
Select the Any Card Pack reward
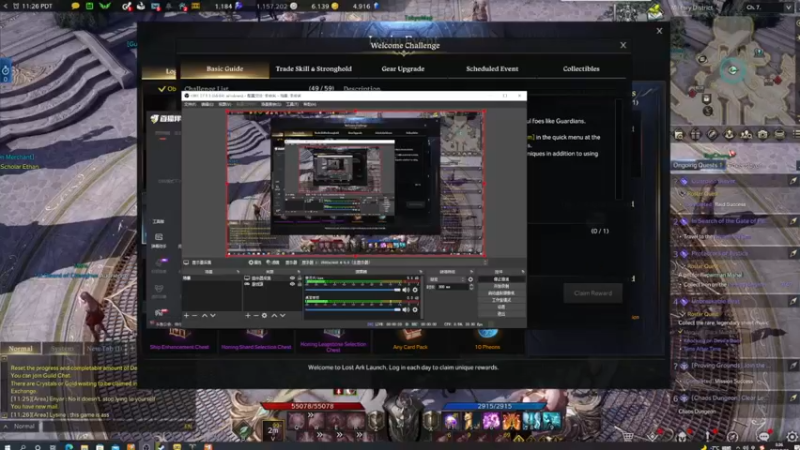(410, 340)
